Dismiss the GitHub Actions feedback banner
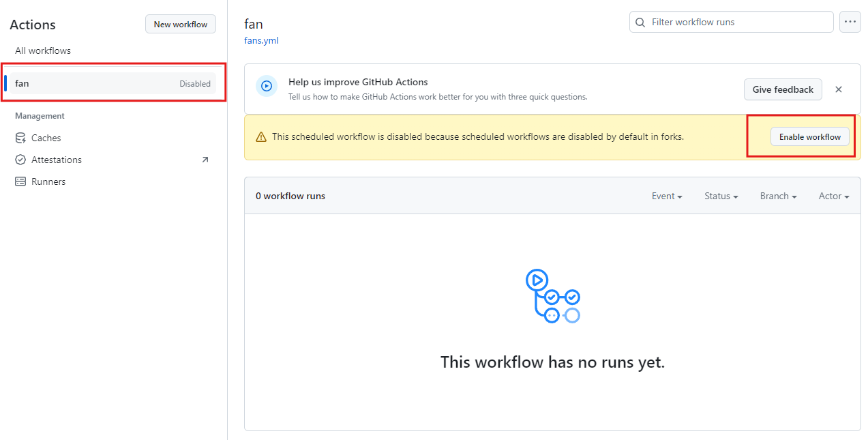The height and width of the screenshot is (440, 868). click(839, 89)
